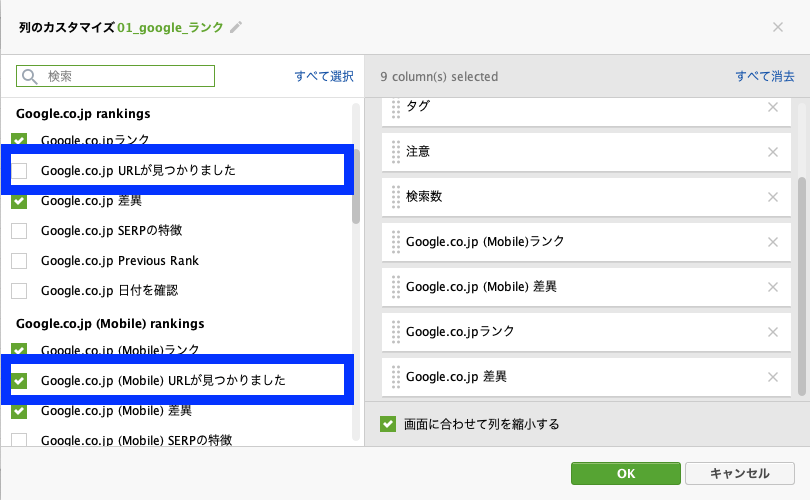The height and width of the screenshot is (500, 810).
Task: Select the 注意 row label
Action: [x=418, y=151]
